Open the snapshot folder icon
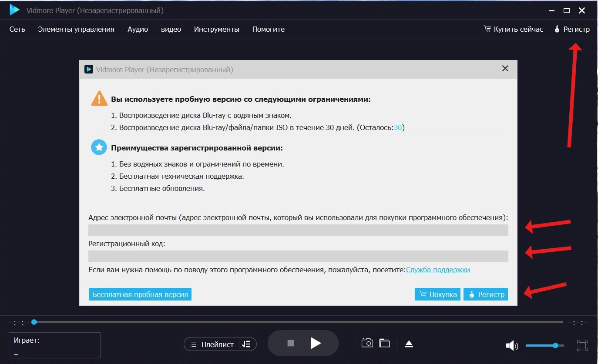 pos(384,343)
